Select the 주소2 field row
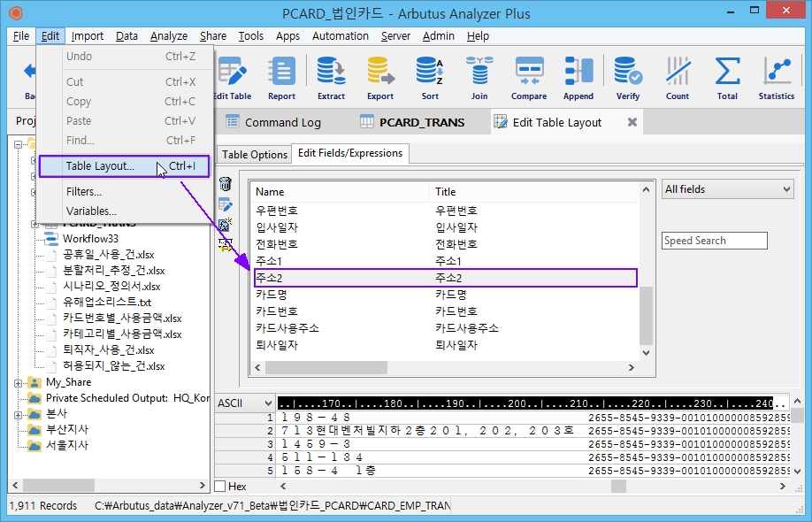 click(445, 278)
